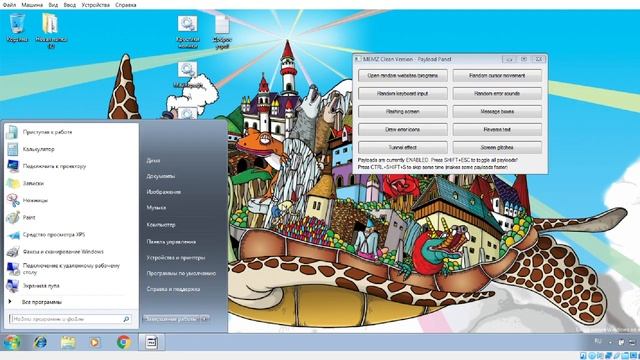Open Connect to a Projector entry
Image resolution: width=640 pixels, height=360 pixels.
coord(70,166)
